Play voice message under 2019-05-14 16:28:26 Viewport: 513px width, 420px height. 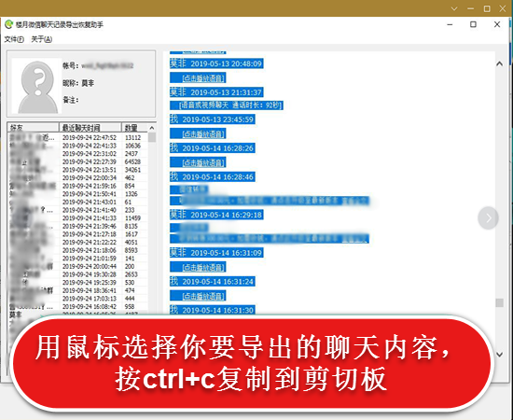pos(203,162)
